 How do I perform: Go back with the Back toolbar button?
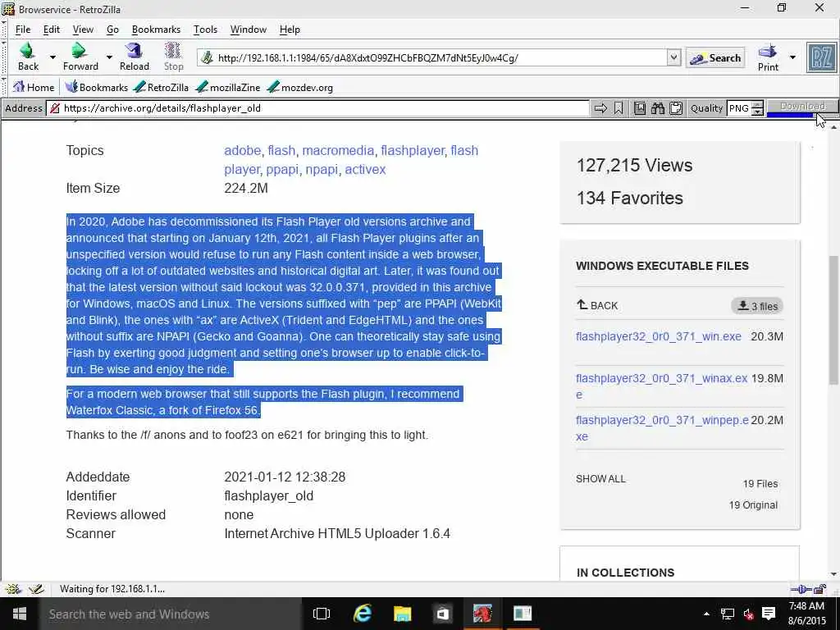(29, 57)
